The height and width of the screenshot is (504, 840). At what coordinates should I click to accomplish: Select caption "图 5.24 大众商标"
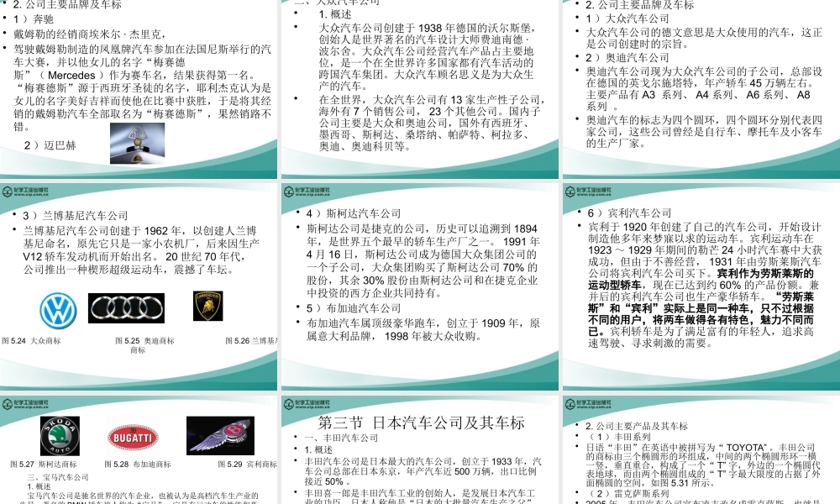coord(31,341)
